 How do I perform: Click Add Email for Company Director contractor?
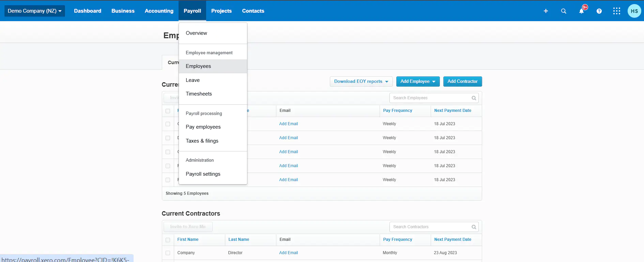tap(288, 253)
